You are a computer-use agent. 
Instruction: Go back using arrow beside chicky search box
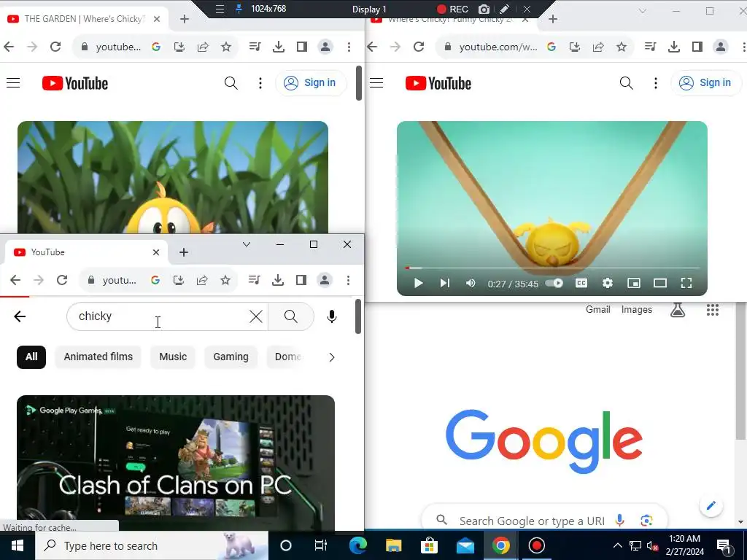point(20,316)
